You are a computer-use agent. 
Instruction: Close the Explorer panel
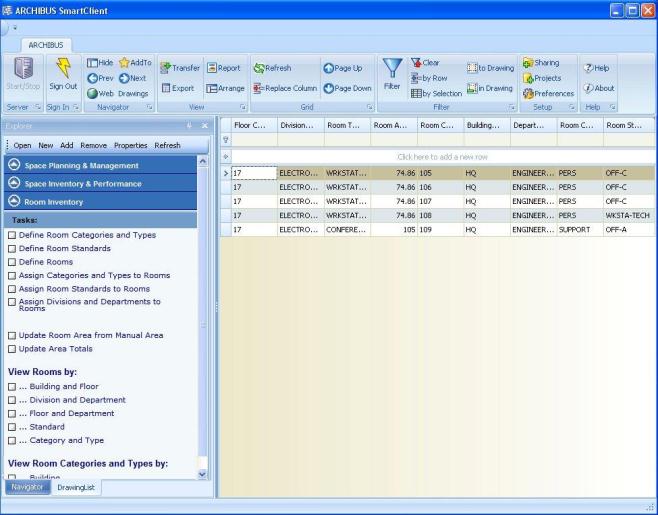pos(205,125)
